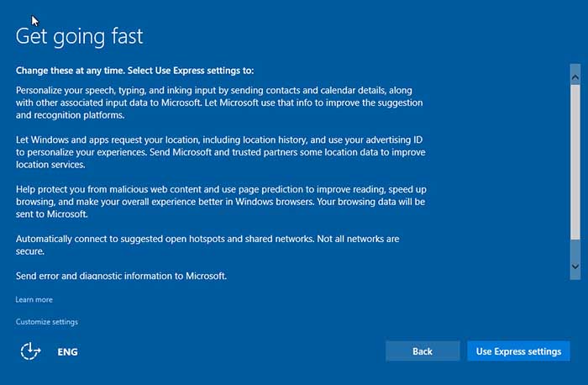Click the 'Help protect you from malicious' paragraph
The image size is (588, 385).
[221, 202]
